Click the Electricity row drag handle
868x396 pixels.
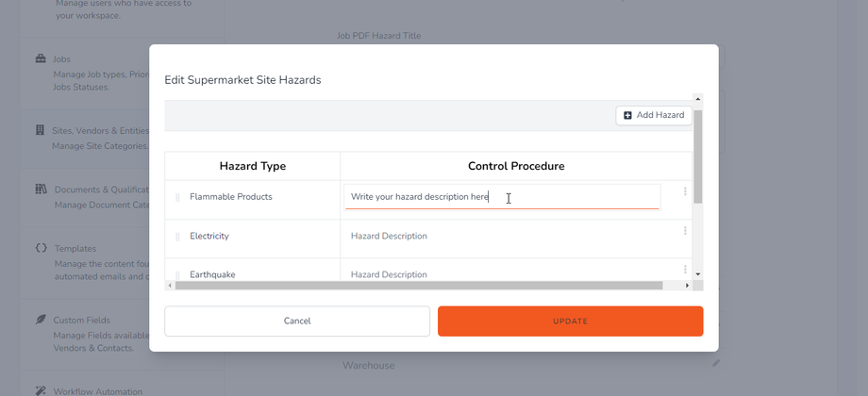[177, 237]
